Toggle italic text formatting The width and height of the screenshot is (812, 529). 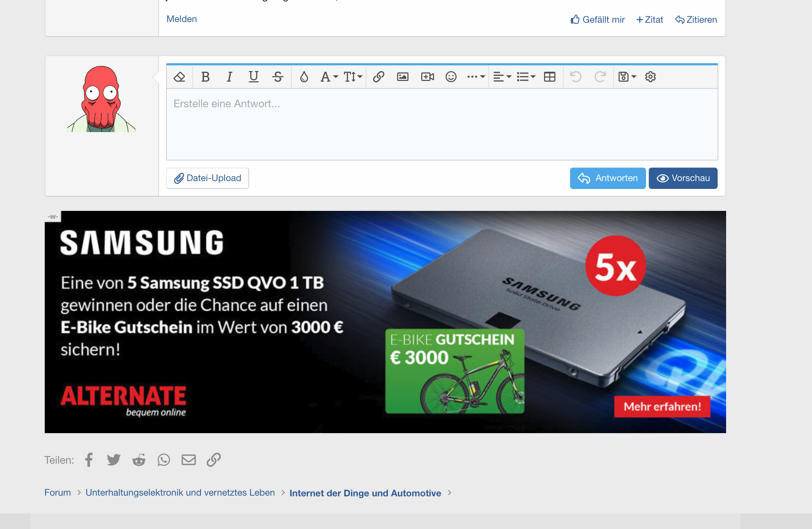[x=229, y=77]
